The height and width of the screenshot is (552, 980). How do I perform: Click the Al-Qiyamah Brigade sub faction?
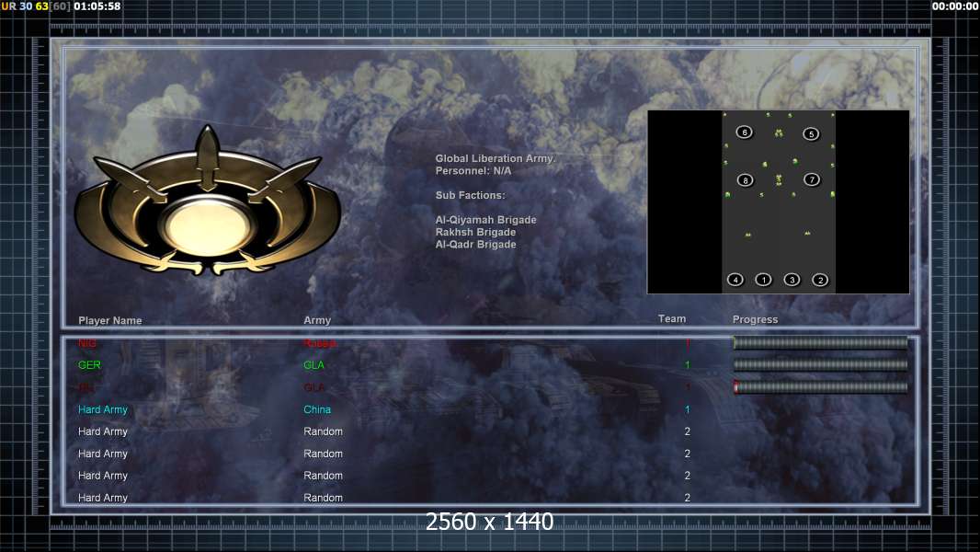coord(485,220)
